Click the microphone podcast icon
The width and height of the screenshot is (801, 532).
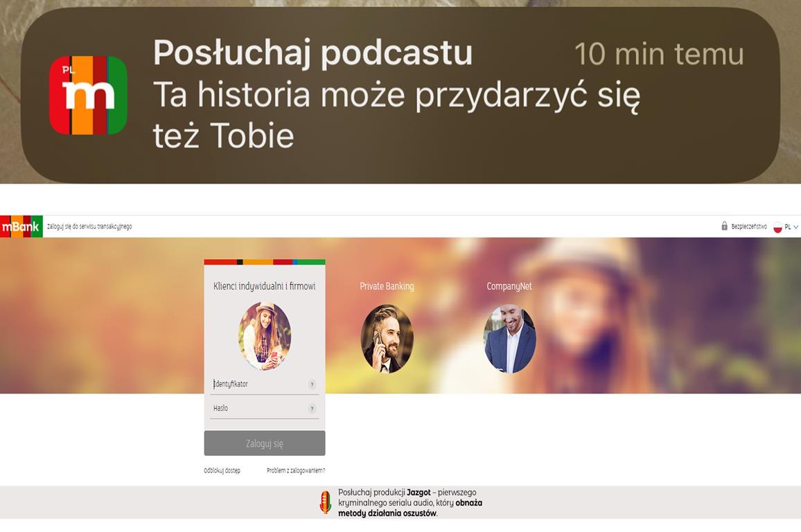[x=325, y=502]
